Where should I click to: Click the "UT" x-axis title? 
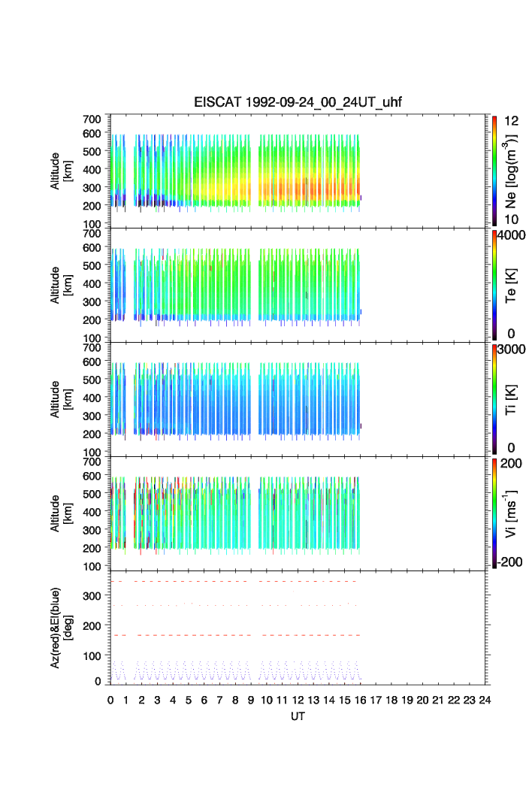click(298, 716)
